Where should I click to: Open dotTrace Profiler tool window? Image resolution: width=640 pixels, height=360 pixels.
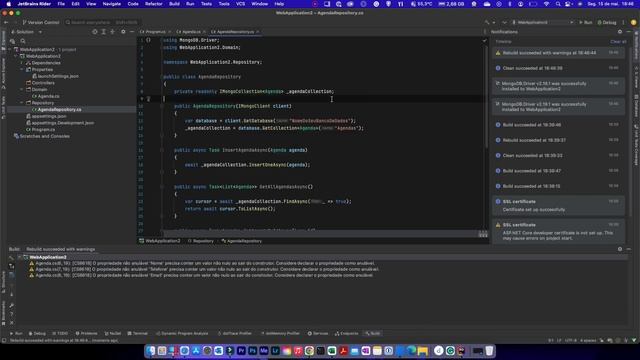pos(235,333)
